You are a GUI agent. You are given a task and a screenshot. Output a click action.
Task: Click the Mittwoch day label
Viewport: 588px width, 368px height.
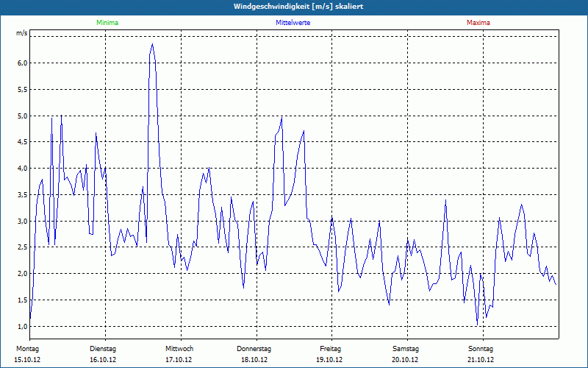pos(179,349)
